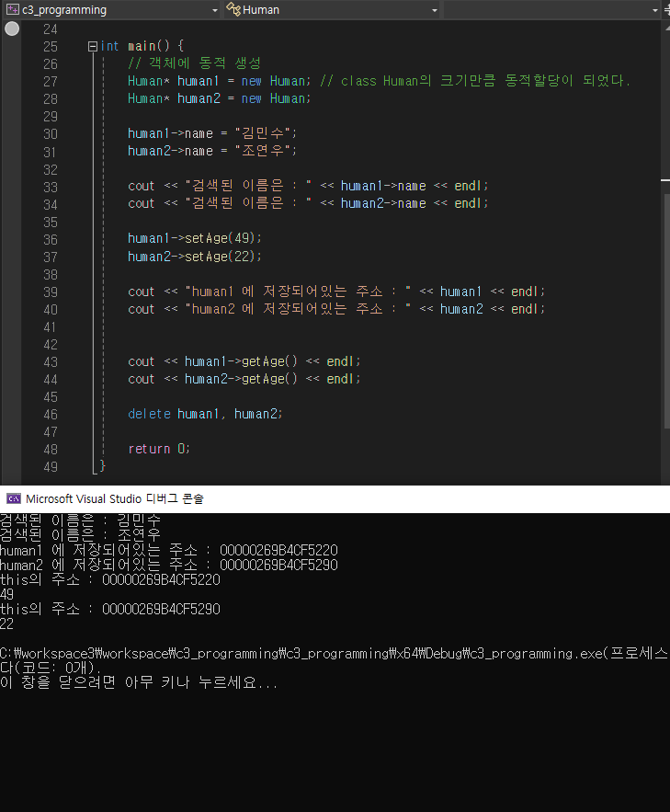Click line number 25 in the margin
Viewport: 670px width, 812px height.
pyautogui.click(x=51, y=47)
